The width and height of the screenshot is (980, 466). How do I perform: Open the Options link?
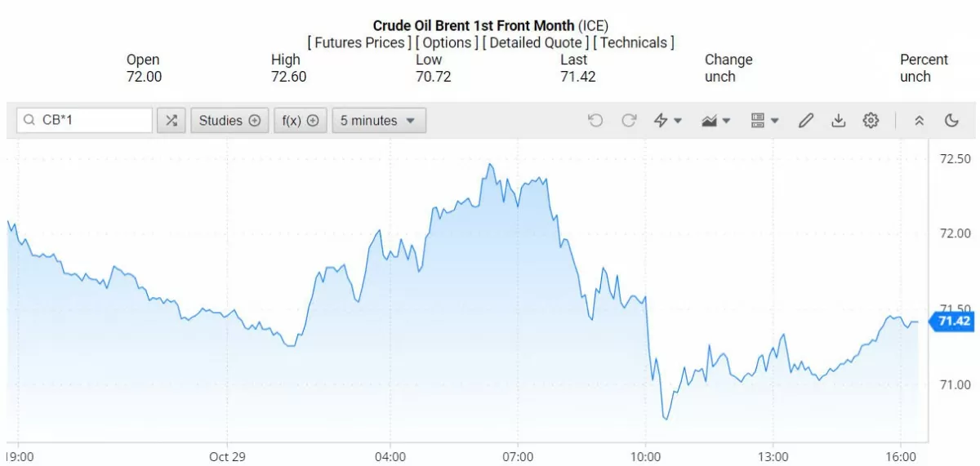click(x=448, y=42)
